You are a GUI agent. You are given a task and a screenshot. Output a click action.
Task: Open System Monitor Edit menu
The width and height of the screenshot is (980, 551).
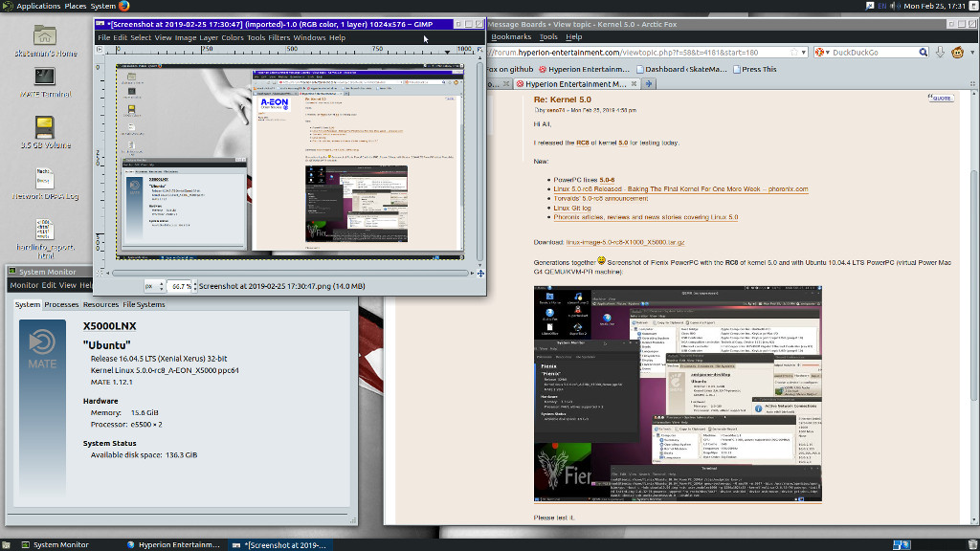pyautogui.click(x=49, y=285)
